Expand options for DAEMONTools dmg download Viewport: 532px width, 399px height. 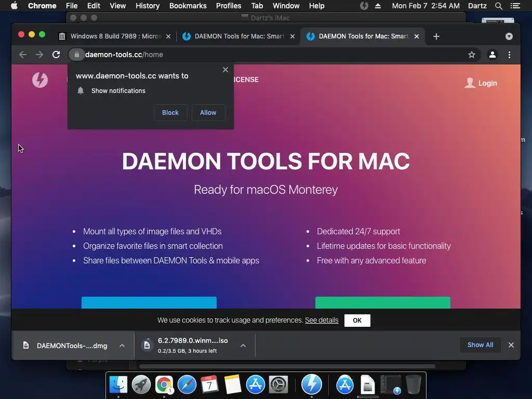[x=122, y=345]
